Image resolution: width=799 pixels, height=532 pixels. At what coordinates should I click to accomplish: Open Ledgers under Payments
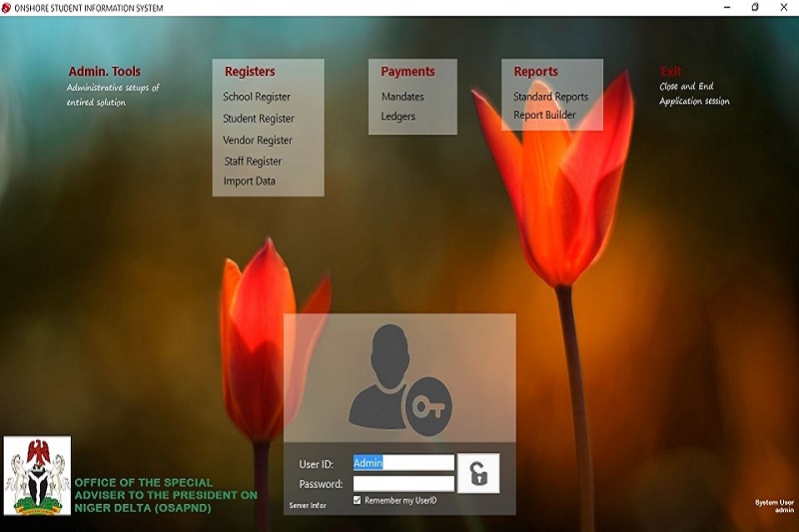click(399, 116)
